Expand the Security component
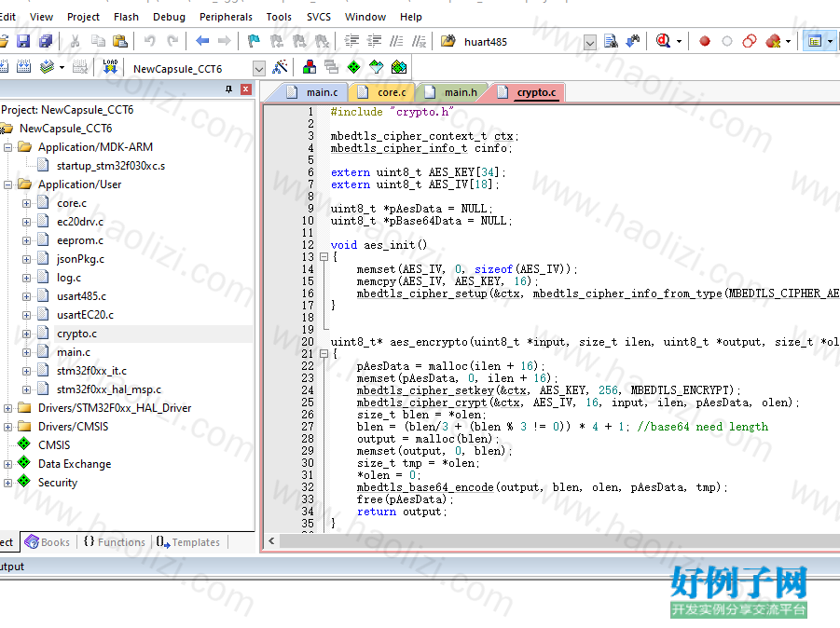The height and width of the screenshot is (628, 840). pos(7,483)
